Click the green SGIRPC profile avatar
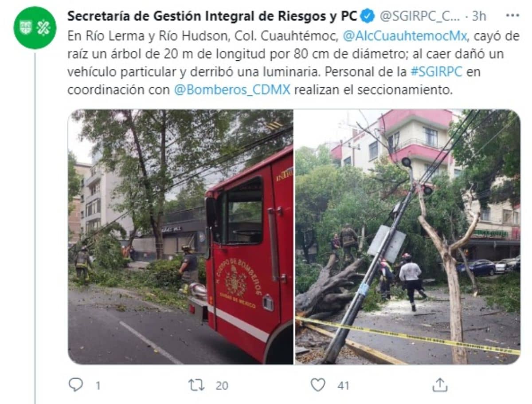532x404 pixels. point(35,27)
